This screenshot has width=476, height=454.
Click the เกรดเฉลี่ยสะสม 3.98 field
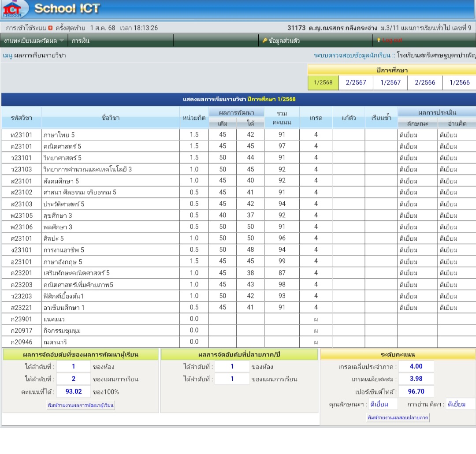[416, 379]
